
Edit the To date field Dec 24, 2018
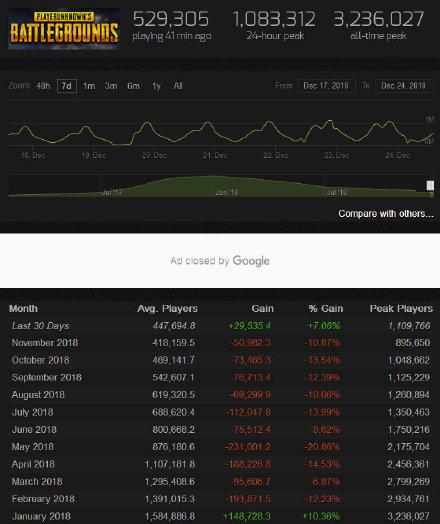404,86
